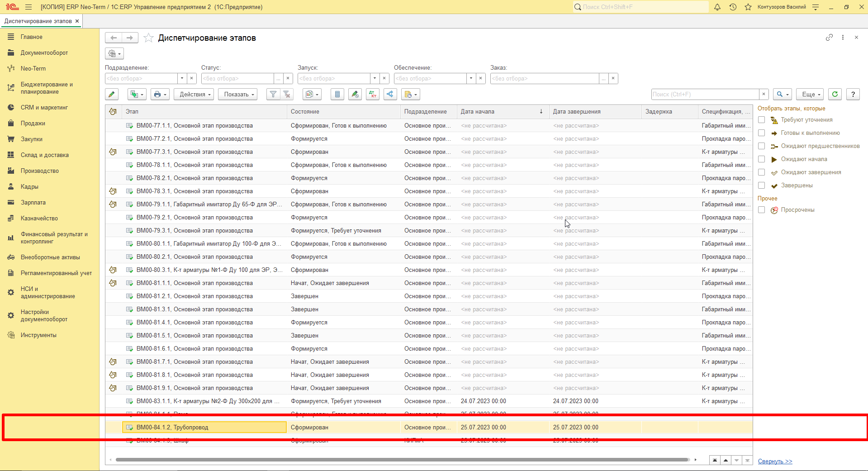Click the global search field Поиск Ctrl+Shift+F
This screenshot has height=471, width=868.
click(x=640, y=7)
